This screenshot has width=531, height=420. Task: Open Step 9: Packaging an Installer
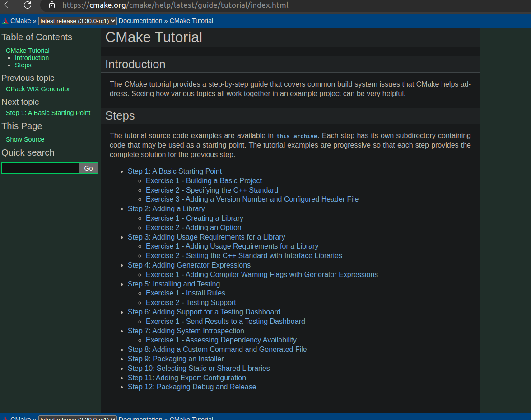point(176,359)
